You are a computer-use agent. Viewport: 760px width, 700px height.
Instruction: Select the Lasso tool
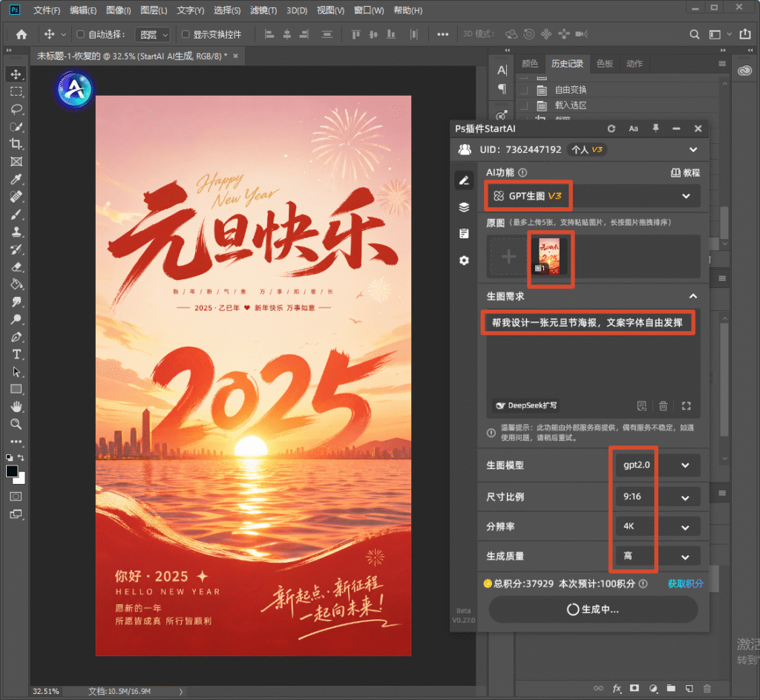16,109
